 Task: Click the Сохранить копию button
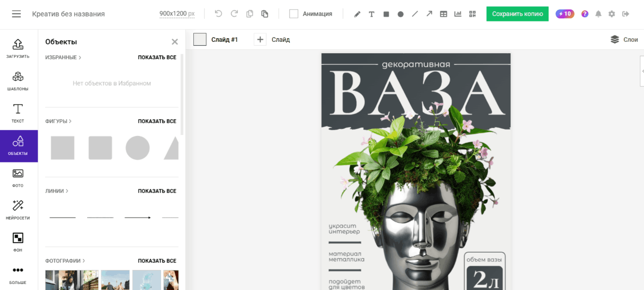[517, 14]
